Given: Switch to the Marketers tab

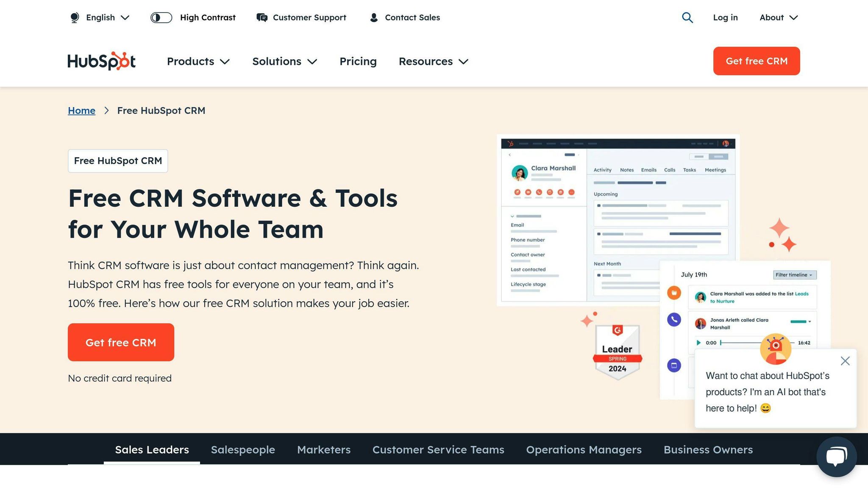Looking at the screenshot, I should [323, 450].
